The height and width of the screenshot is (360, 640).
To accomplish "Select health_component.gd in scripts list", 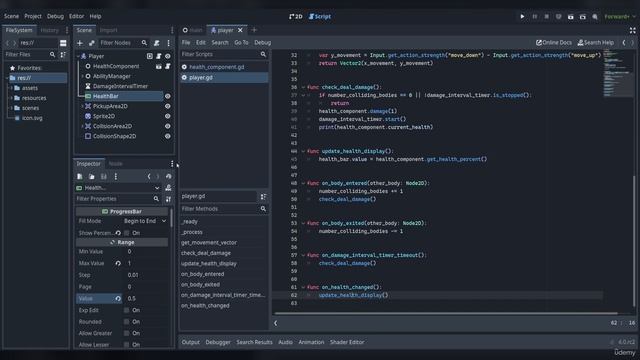I will point(224,67).
